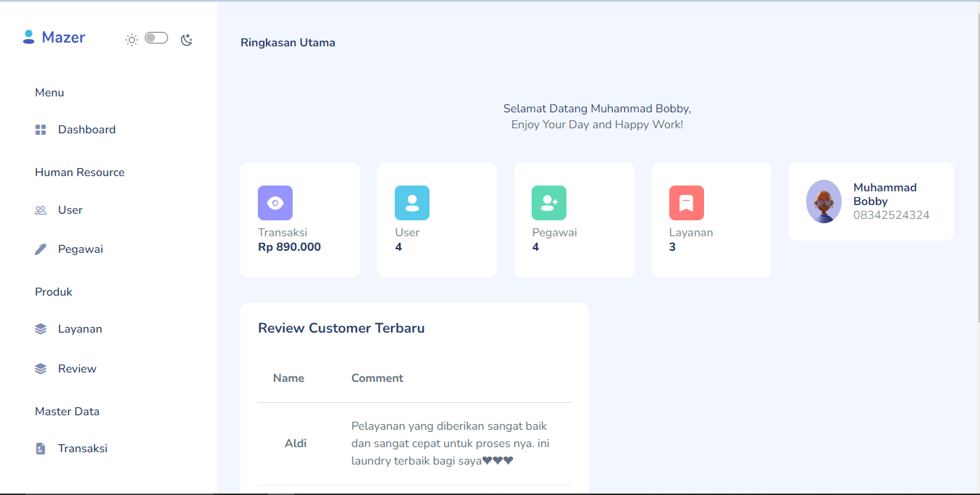Image resolution: width=980 pixels, height=495 pixels.
Task: Click the green Pegawai add-person icon
Action: pyautogui.click(x=548, y=203)
